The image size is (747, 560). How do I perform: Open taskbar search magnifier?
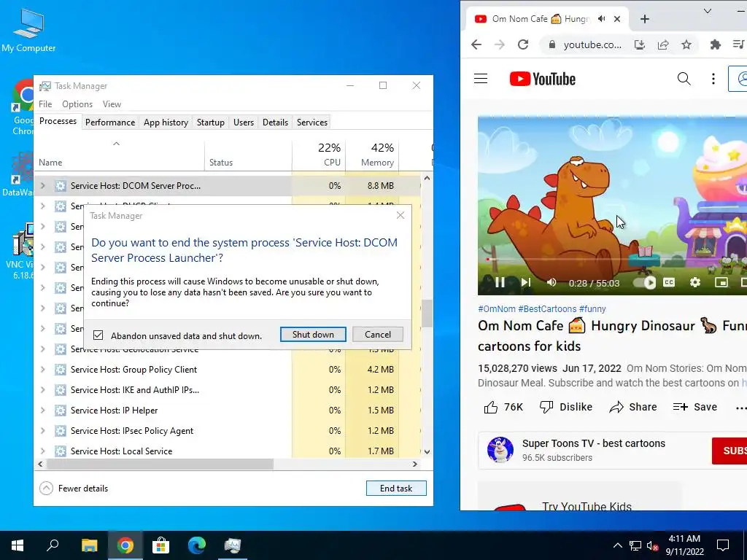pos(53,545)
